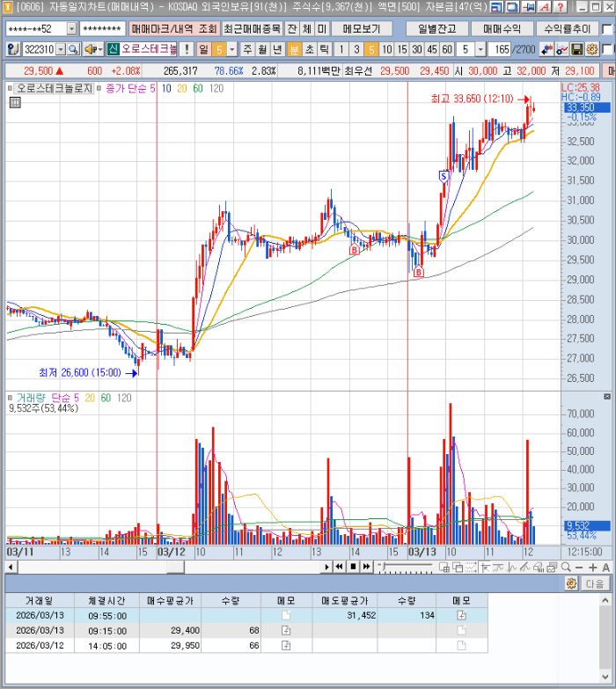Click the horizontal chart scrollbar thumb

(x=175, y=568)
